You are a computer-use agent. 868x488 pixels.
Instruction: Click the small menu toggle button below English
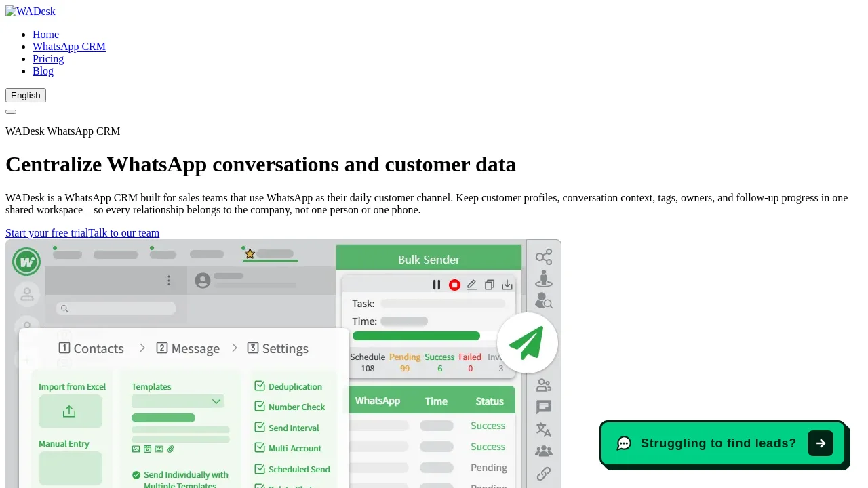11,112
